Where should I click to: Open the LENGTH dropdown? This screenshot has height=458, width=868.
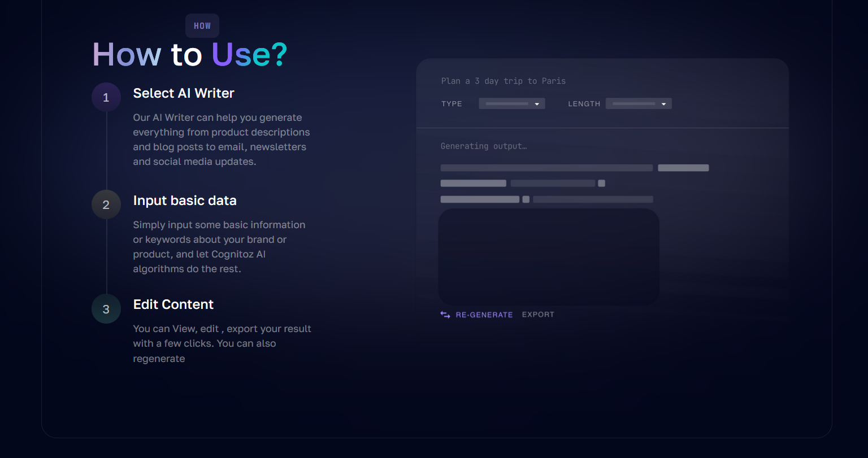point(639,104)
